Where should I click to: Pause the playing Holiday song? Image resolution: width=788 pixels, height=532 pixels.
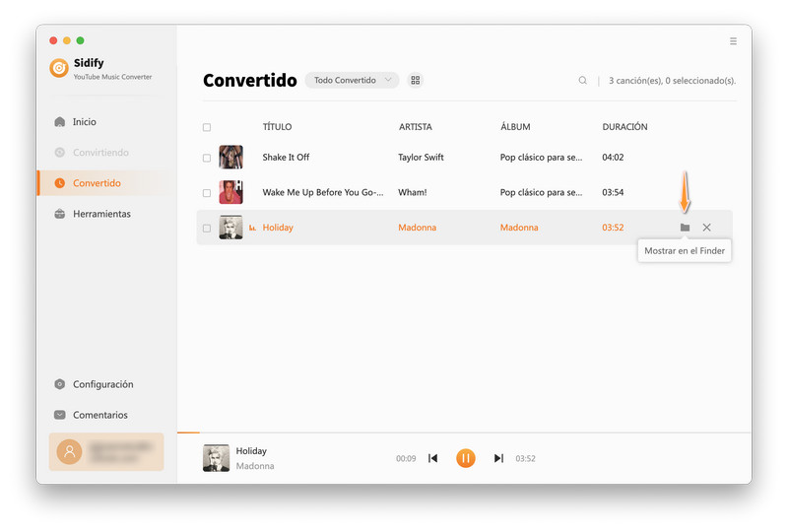pyautogui.click(x=465, y=458)
